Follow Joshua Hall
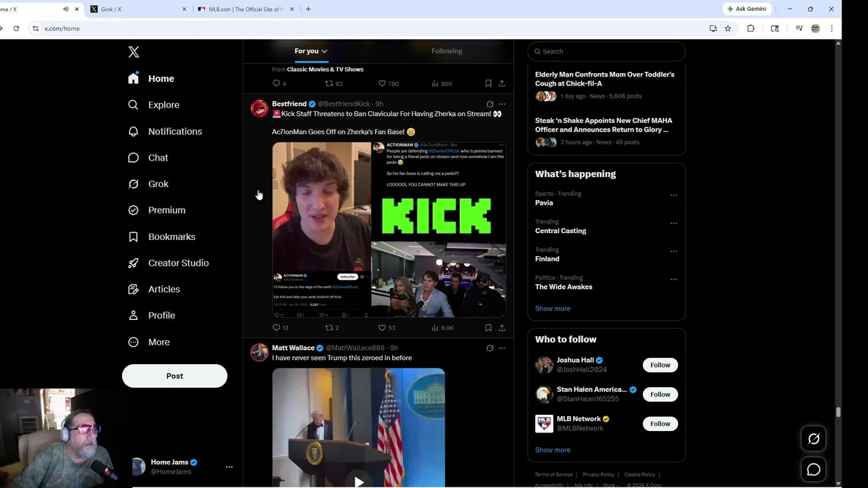 click(660, 365)
